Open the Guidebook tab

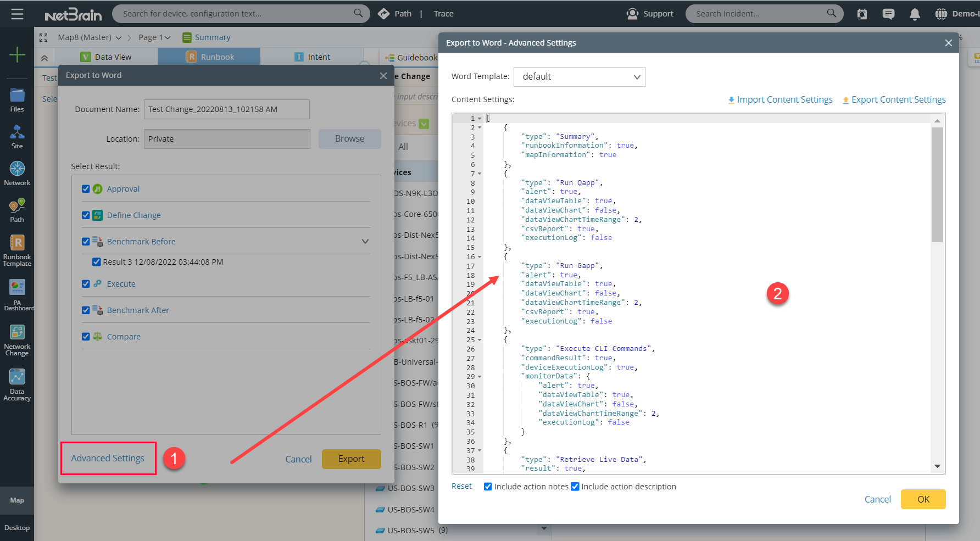pyautogui.click(x=411, y=57)
